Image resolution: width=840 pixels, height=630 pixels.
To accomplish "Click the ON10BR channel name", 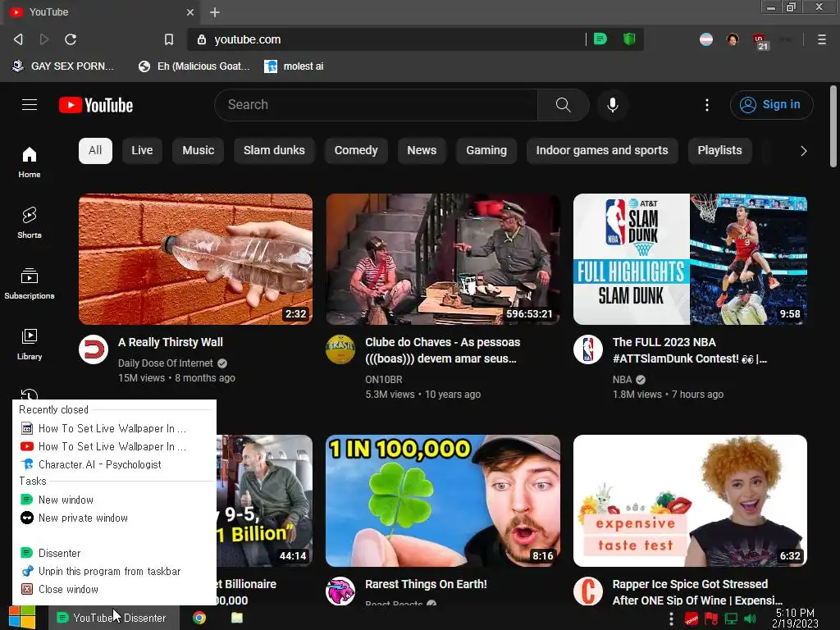I will click(384, 379).
